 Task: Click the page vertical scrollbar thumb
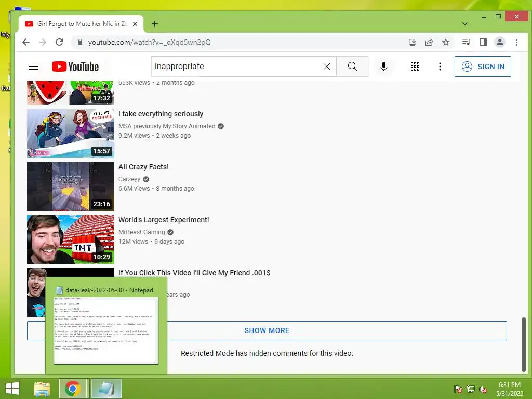pyautogui.click(x=524, y=344)
